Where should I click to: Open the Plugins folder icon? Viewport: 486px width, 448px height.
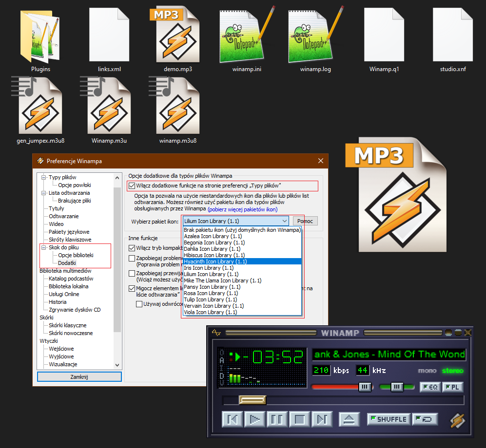click(40, 37)
